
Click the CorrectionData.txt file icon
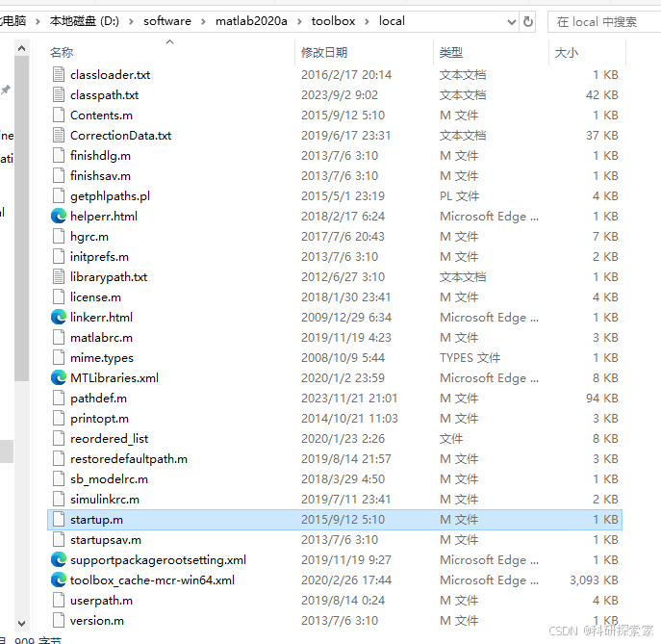pos(59,136)
